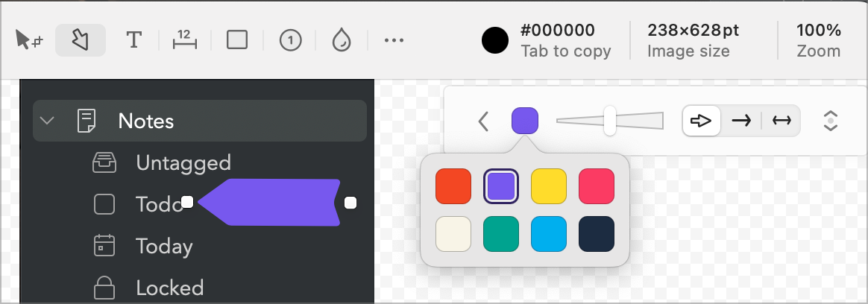This screenshot has height=304, width=868.
Task: Activate the measure dimension tool
Action: (184, 40)
